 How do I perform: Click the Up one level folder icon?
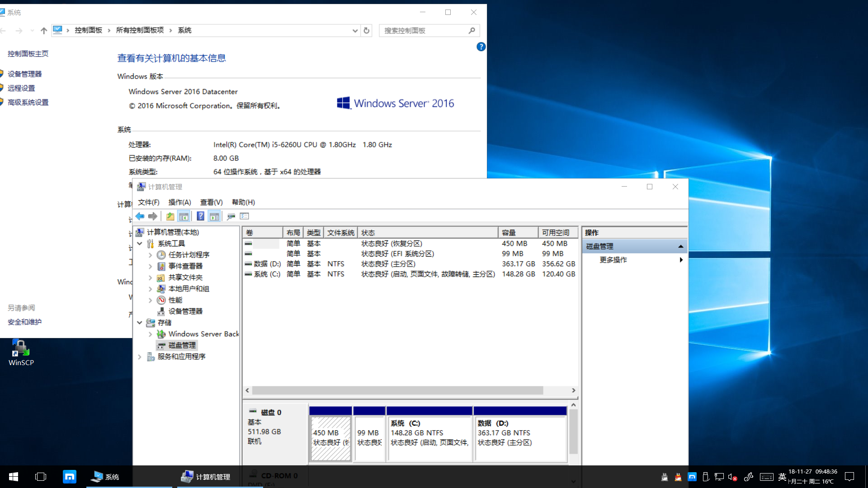[x=170, y=216]
